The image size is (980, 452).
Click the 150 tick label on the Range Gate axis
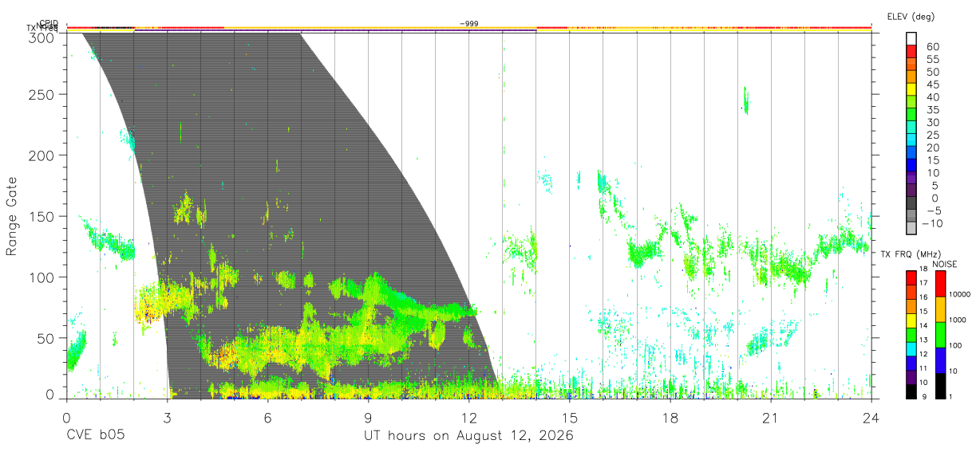pyautogui.click(x=44, y=216)
